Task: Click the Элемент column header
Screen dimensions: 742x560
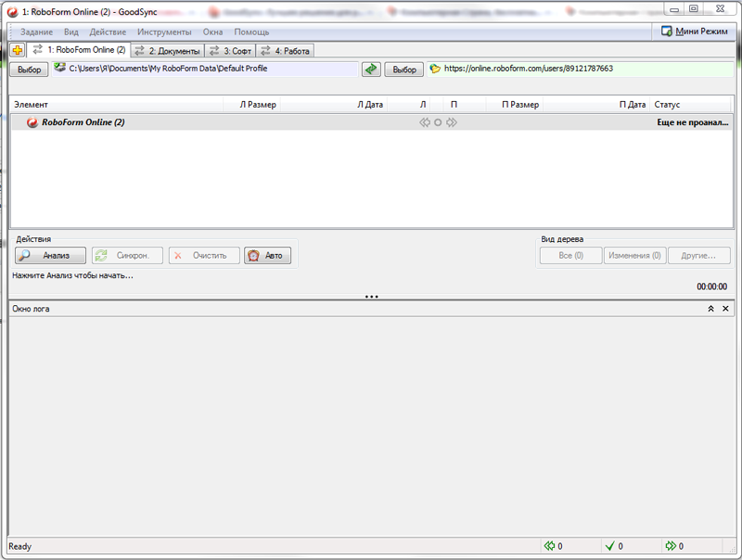Action: coord(117,105)
